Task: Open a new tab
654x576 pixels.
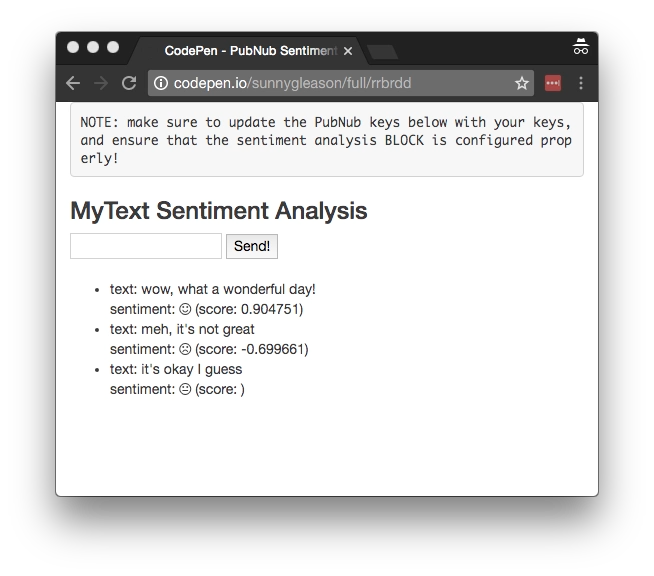Action: click(383, 51)
